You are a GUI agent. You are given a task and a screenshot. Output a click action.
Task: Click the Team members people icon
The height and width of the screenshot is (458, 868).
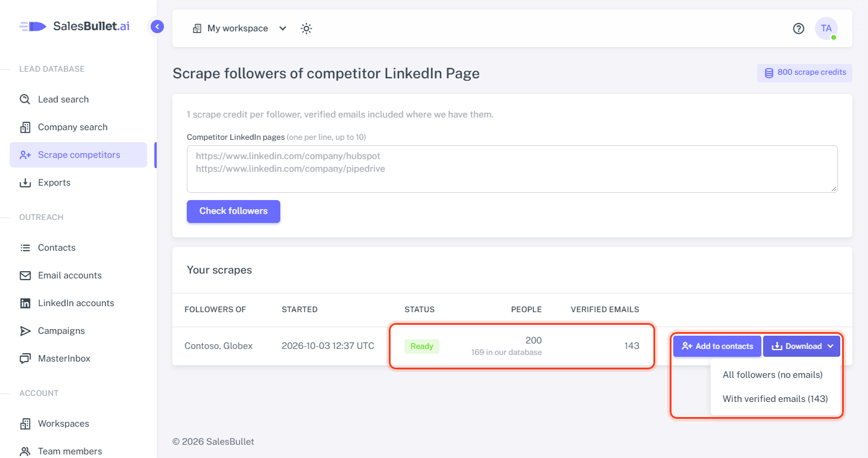click(x=25, y=451)
